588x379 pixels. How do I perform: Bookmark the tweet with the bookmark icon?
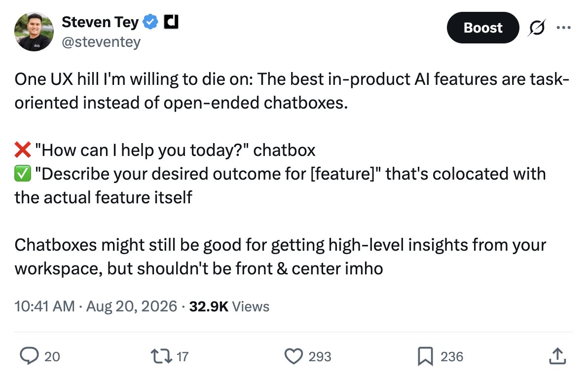click(425, 356)
